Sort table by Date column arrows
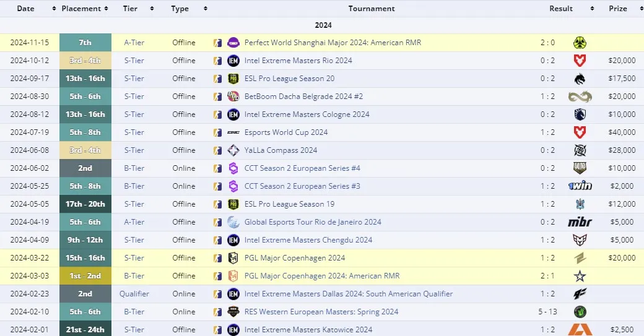 [x=54, y=9]
